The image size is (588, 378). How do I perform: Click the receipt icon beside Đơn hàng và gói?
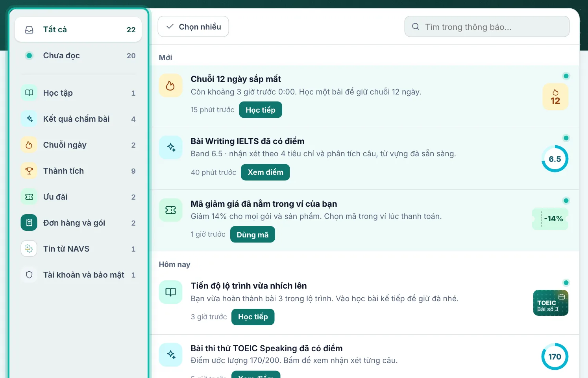click(29, 223)
